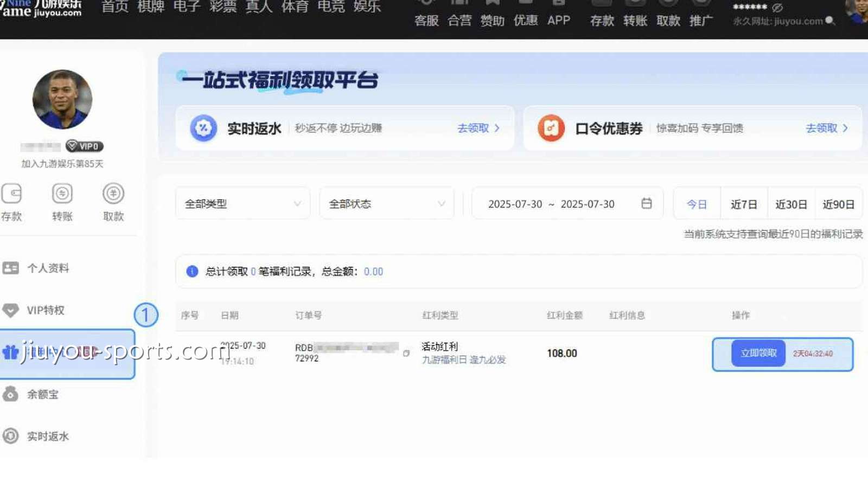The width and height of the screenshot is (868, 488).
Task: Click the countdown 2天04:32:40
Action: (x=813, y=354)
